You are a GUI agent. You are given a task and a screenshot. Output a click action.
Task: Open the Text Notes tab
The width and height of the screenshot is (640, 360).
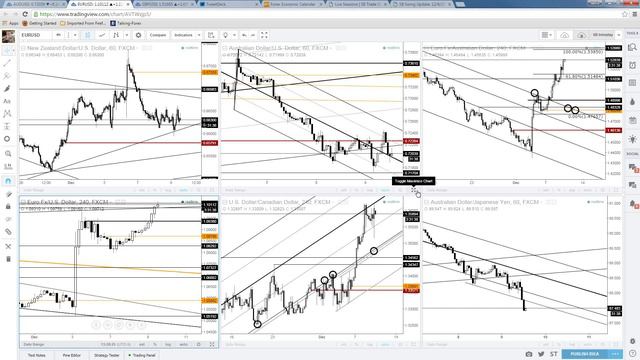36,355
